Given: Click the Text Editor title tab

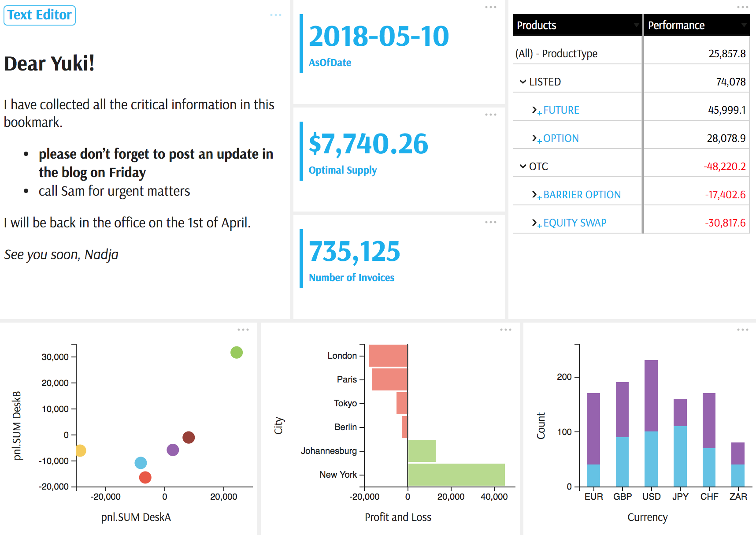Looking at the screenshot, I should [40, 15].
